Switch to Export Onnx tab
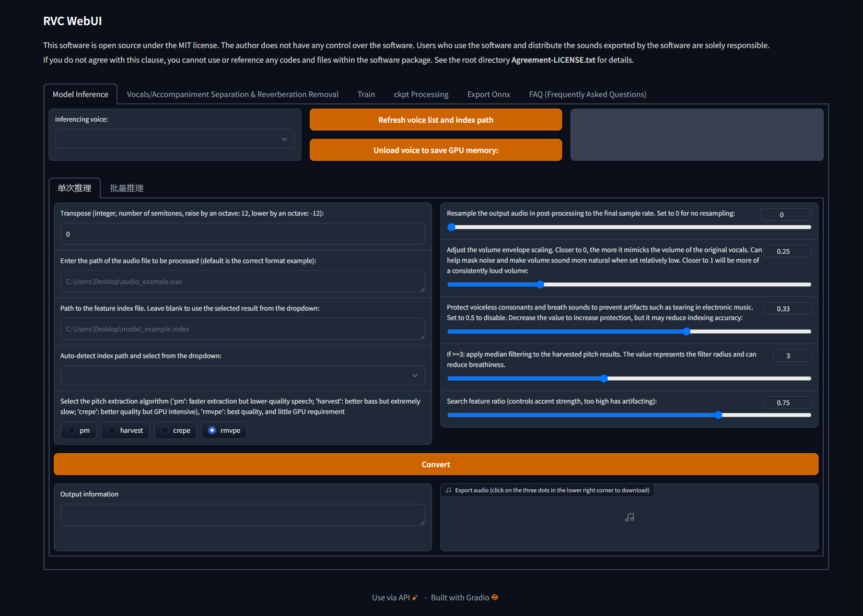Image resolution: width=863 pixels, height=616 pixels. click(489, 94)
